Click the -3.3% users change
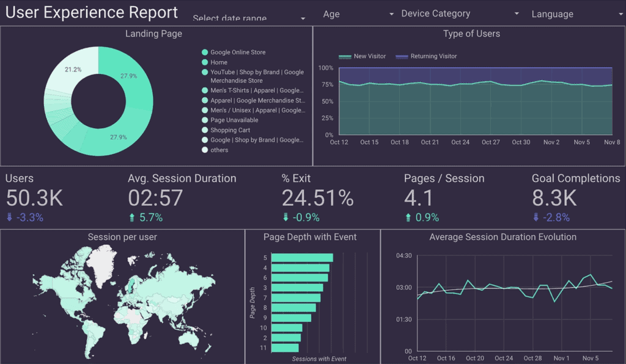 tap(29, 217)
